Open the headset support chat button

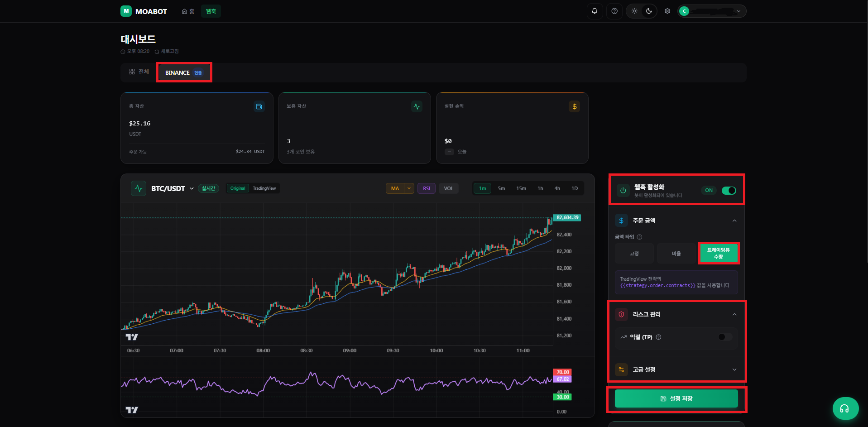pyautogui.click(x=845, y=408)
